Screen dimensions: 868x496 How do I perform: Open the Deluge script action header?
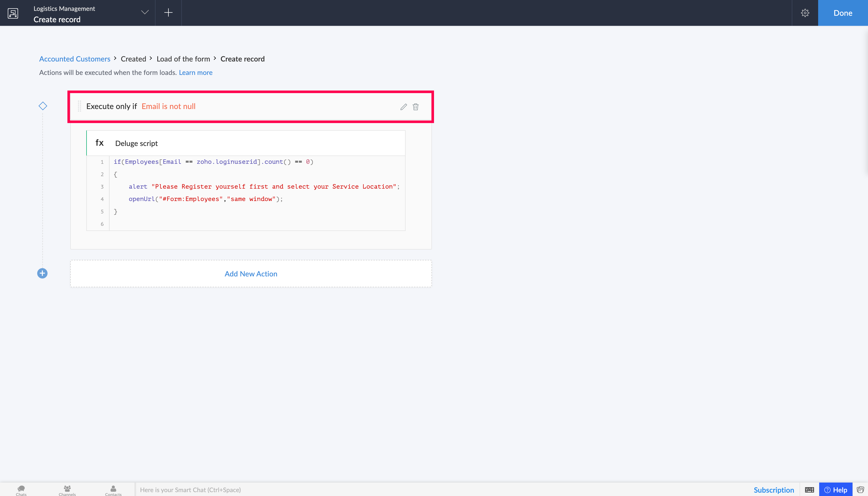pos(246,143)
